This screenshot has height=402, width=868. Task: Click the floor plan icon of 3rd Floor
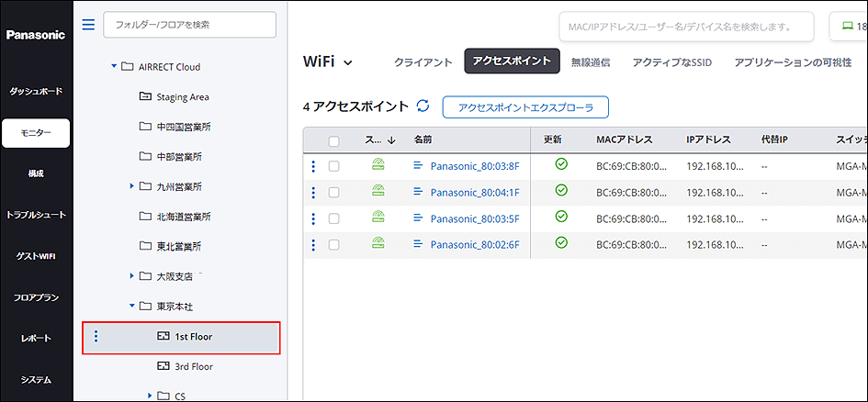coord(163,366)
